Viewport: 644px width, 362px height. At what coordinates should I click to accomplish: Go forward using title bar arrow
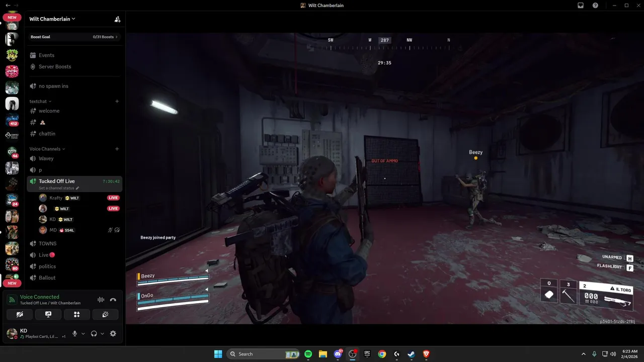pos(16,5)
